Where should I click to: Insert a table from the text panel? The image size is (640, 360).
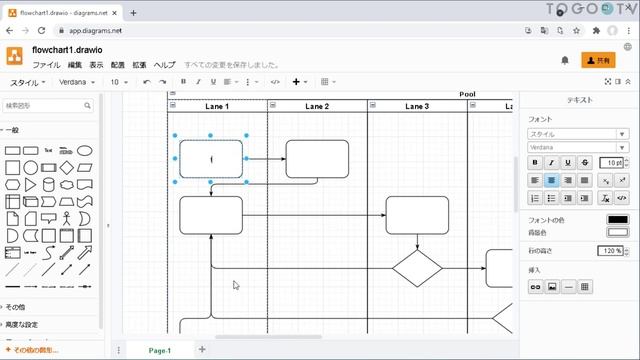click(x=584, y=287)
